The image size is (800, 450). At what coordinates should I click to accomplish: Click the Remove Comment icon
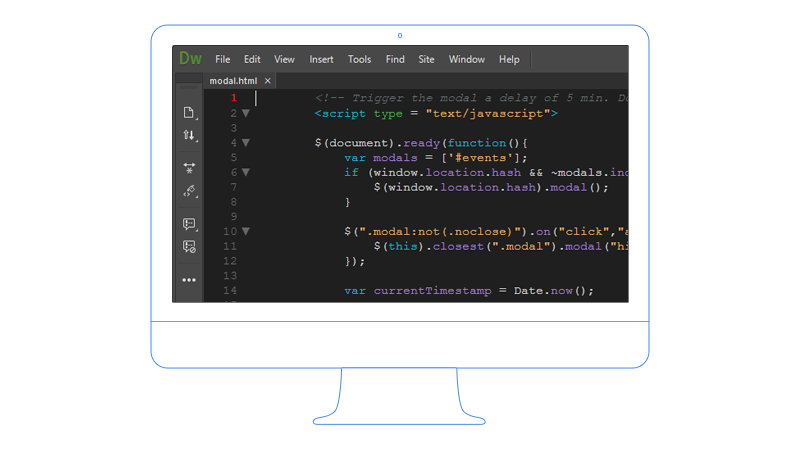[189, 247]
